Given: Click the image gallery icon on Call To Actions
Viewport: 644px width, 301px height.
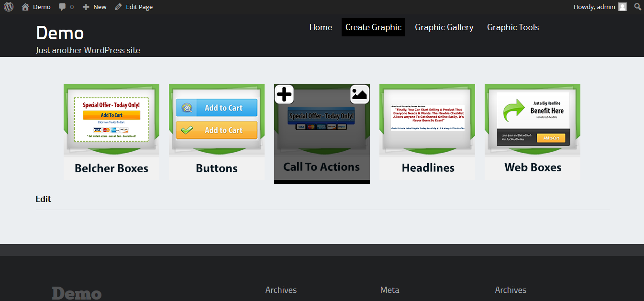Looking at the screenshot, I should click(360, 94).
